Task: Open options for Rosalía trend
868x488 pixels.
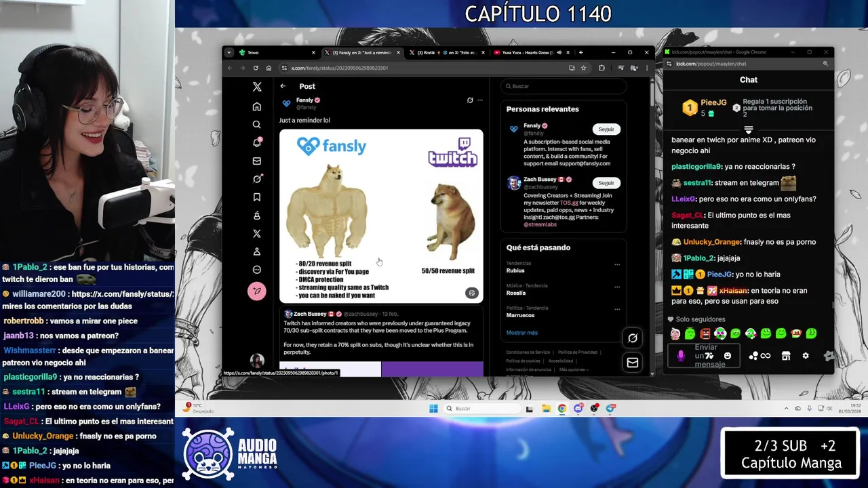Action: click(617, 287)
